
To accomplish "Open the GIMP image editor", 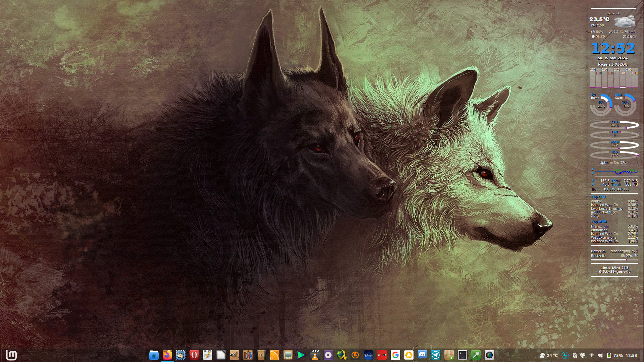I will 234,355.
